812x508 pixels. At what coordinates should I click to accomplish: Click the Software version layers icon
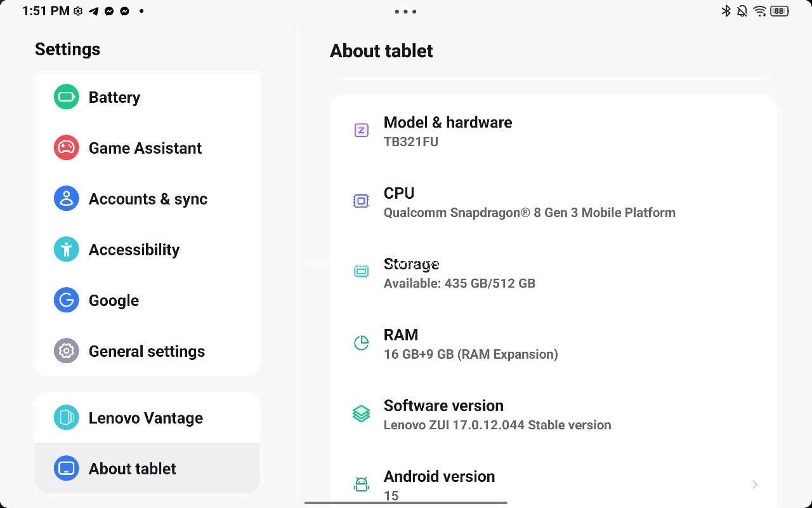click(x=361, y=414)
